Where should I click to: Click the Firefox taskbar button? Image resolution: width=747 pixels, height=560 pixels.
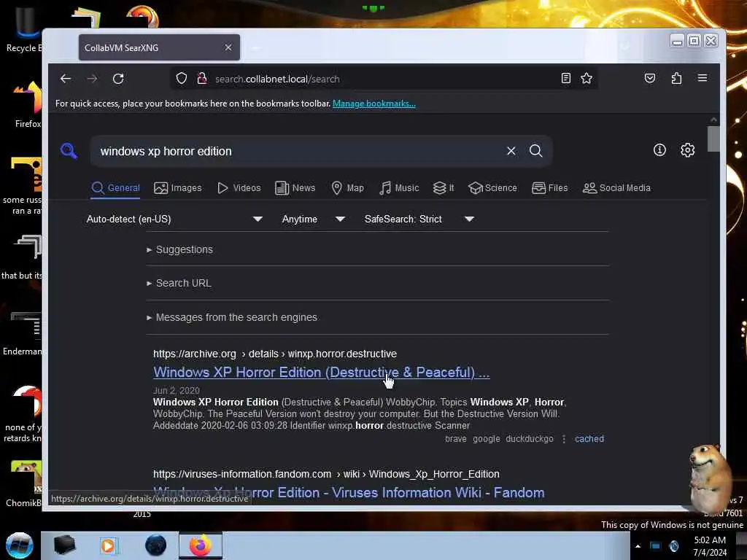(201, 545)
